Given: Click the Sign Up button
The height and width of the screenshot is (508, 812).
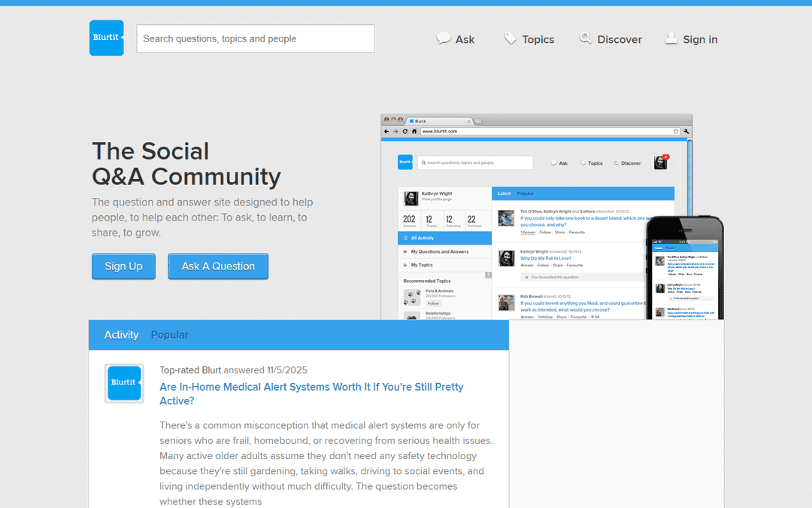Looking at the screenshot, I should [124, 266].
